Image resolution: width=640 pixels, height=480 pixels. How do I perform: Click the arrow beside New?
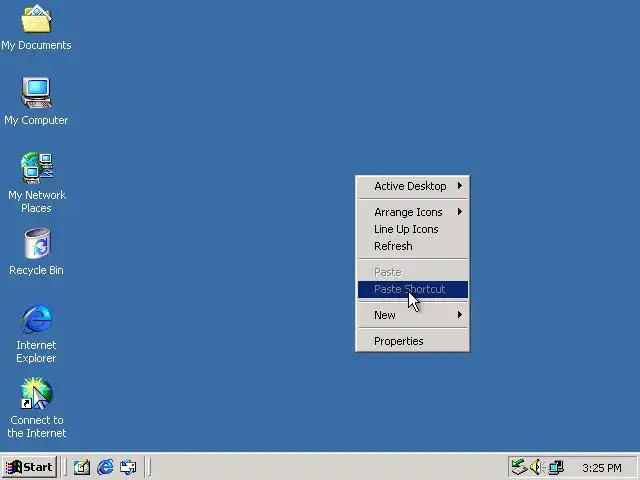(460, 315)
